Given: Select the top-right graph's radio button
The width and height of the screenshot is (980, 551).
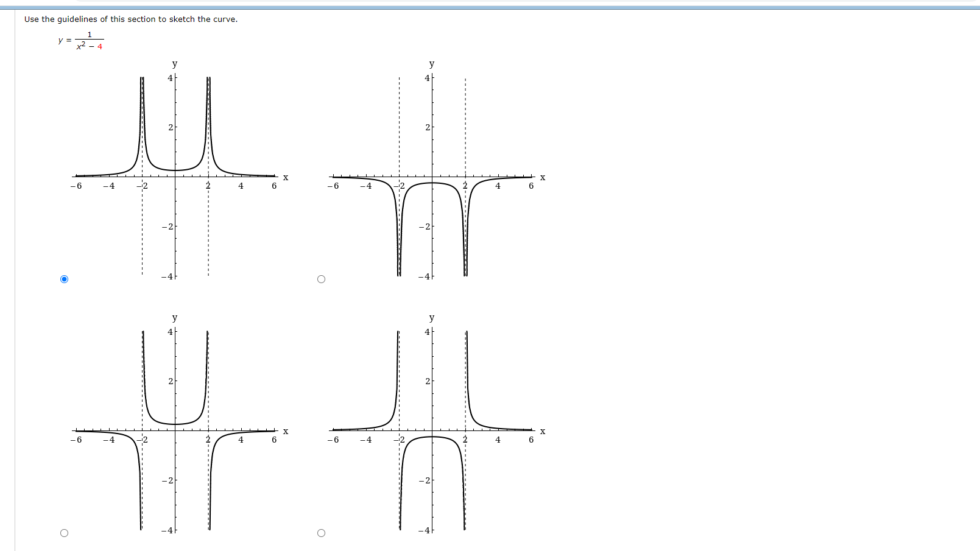Looking at the screenshot, I should (x=321, y=279).
